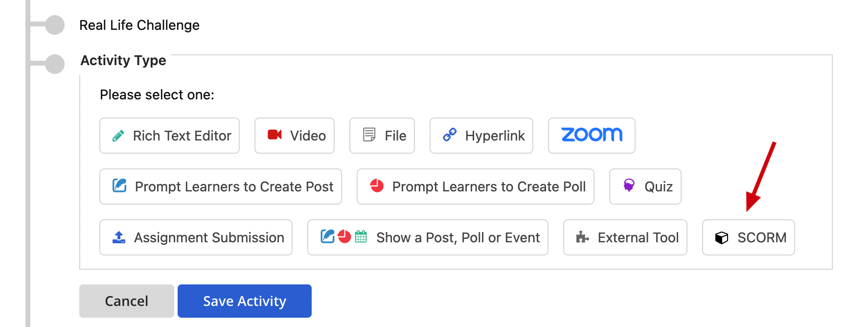Click the External Tool puzzle piece icon
The width and height of the screenshot is (868, 327).
coord(582,237)
